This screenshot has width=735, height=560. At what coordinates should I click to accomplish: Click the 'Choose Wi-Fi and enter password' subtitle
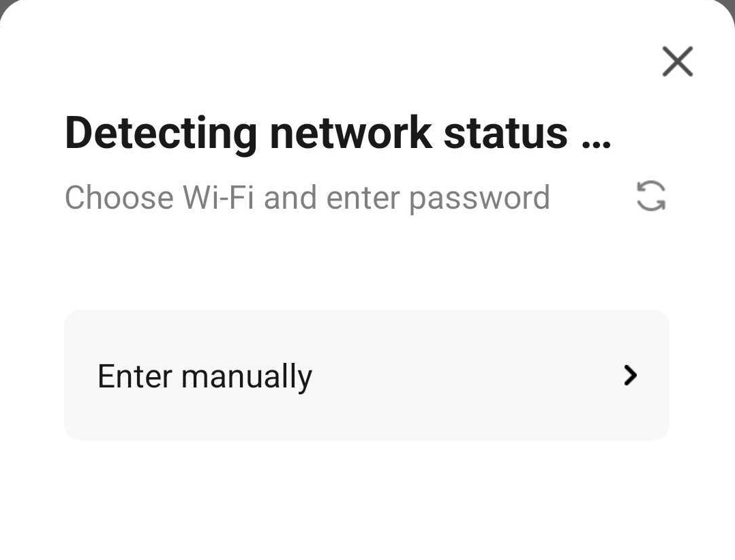click(x=307, y=198)
